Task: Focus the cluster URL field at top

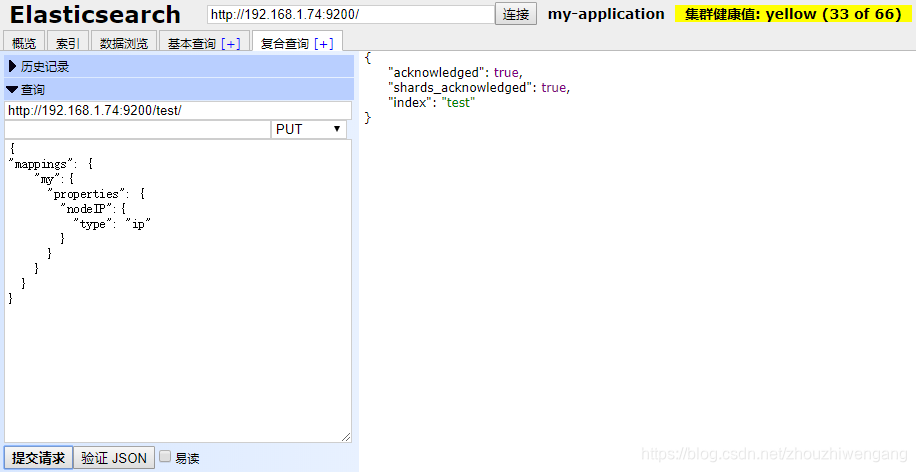Action: click(x=351, y=15)
